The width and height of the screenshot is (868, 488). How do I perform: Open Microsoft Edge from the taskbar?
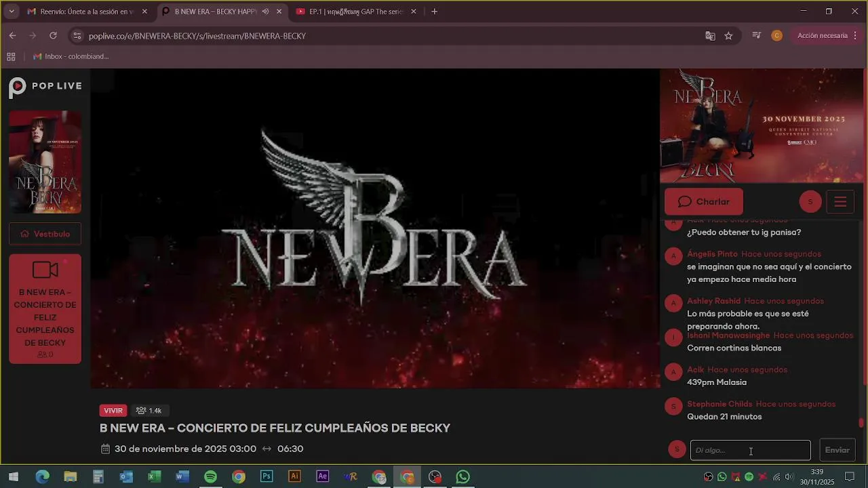tap(42, 476)
